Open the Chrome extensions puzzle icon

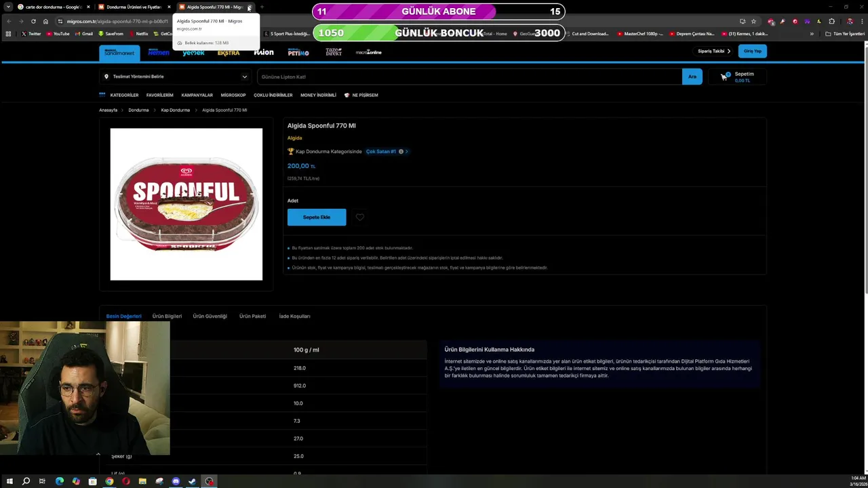(x=831, y=21)
